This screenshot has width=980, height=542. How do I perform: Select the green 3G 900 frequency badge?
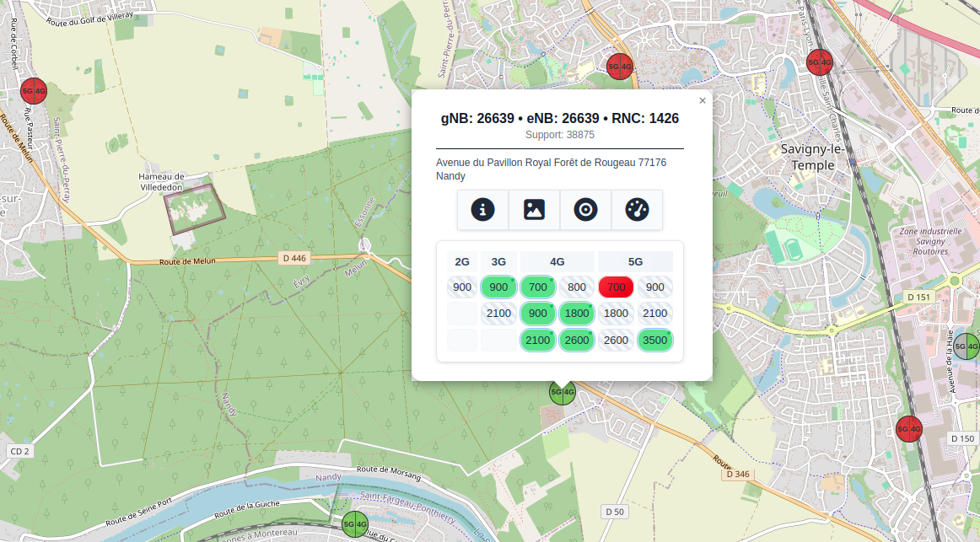[498, 287]
